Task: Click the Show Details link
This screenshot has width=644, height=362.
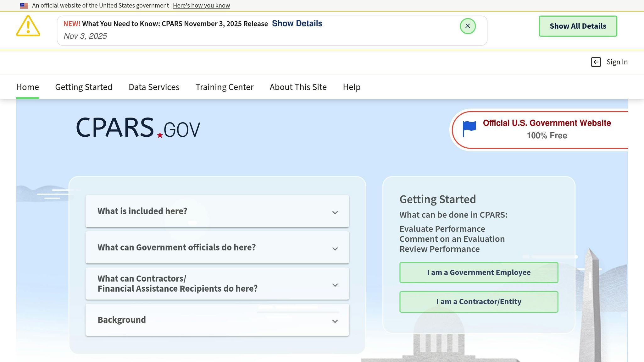Action: (x=297, y=24)
